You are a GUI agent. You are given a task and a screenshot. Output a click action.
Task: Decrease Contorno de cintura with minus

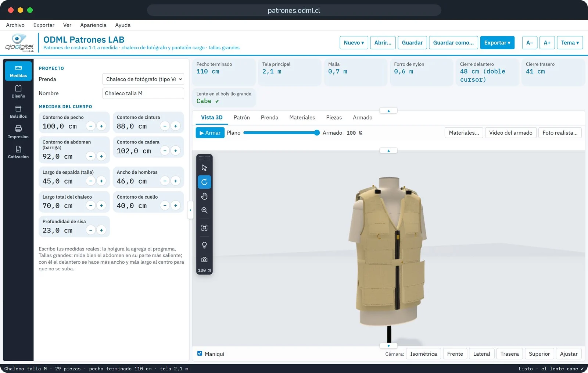165,126
